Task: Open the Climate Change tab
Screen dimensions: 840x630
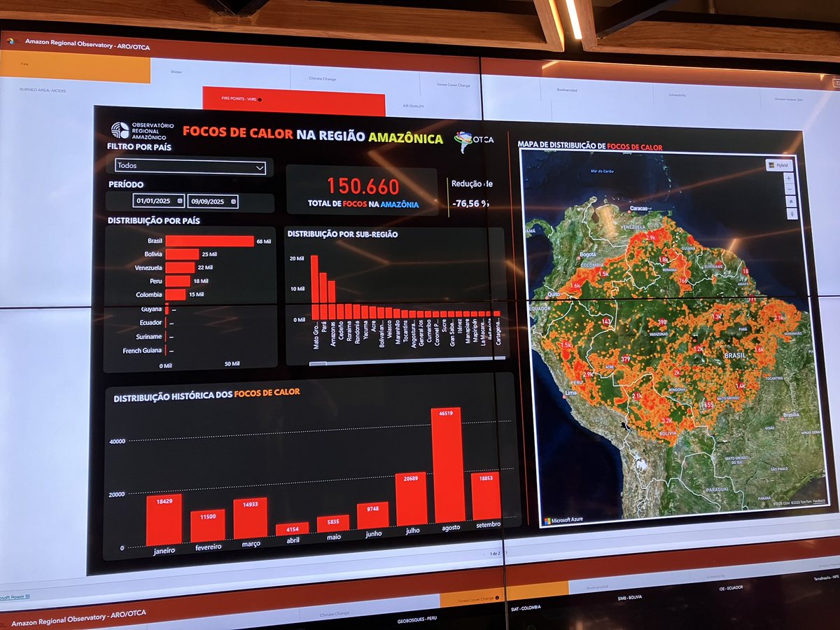Action: [x=323, y=78]
